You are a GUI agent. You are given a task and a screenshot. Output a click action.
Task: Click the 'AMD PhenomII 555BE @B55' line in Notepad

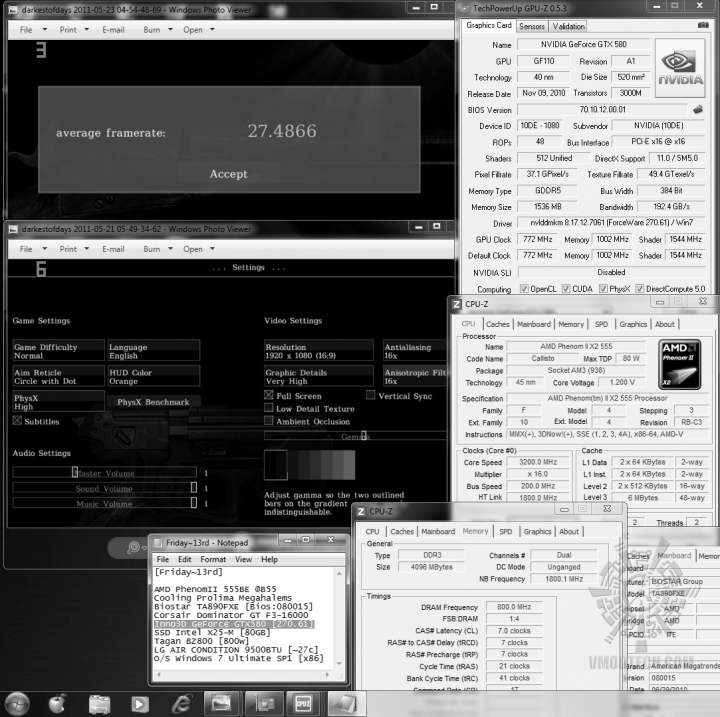215,589
